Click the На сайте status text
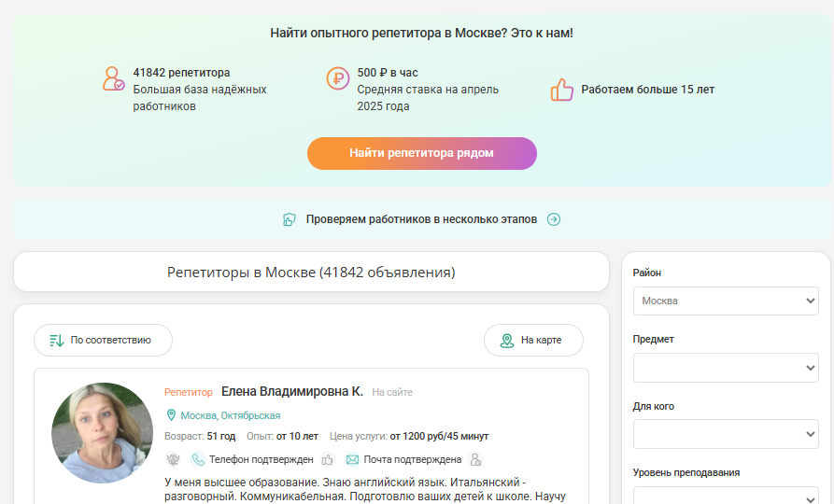Screen dimensions: 834x504 click(392, 392)
